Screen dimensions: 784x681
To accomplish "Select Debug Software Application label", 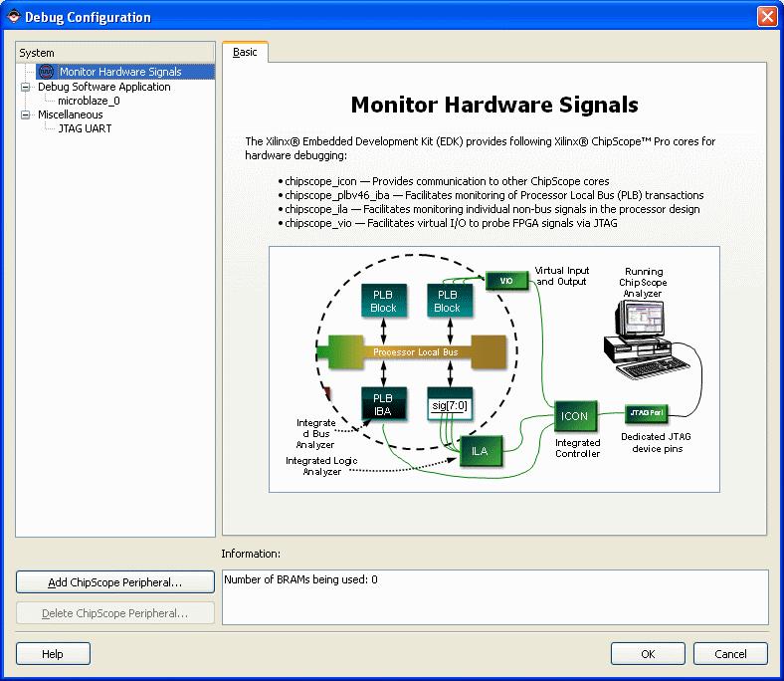I will click(104, 87).
